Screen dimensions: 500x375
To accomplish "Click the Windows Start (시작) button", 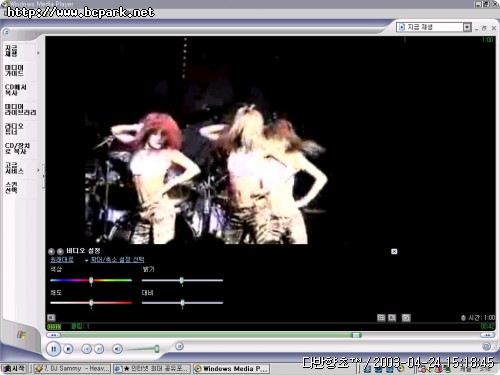I will click(x=14, y=368).
